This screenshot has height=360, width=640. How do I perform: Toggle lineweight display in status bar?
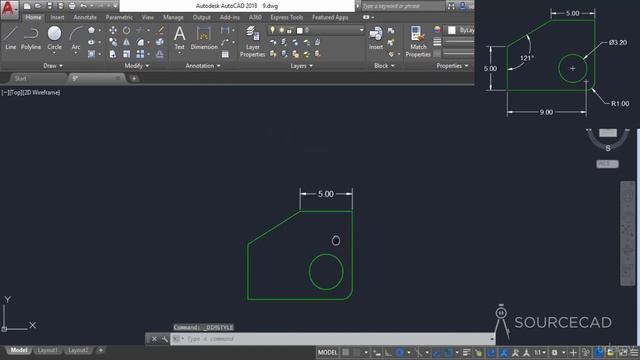tap(467, 353)
